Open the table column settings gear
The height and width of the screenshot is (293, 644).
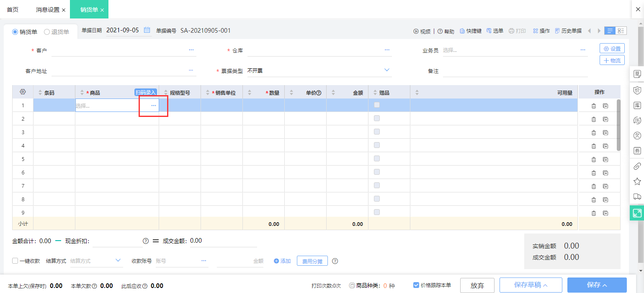click(23, 92)
